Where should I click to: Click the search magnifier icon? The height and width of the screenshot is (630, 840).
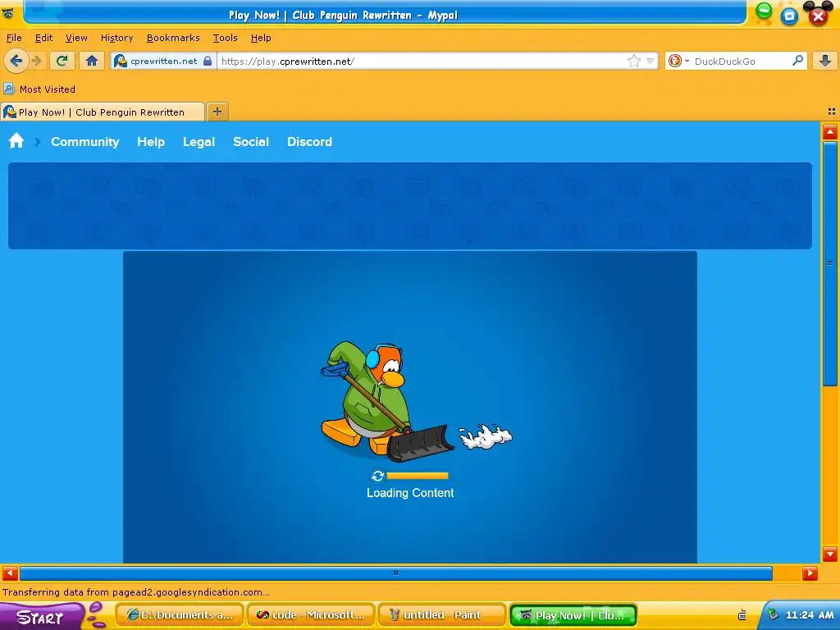797,61
